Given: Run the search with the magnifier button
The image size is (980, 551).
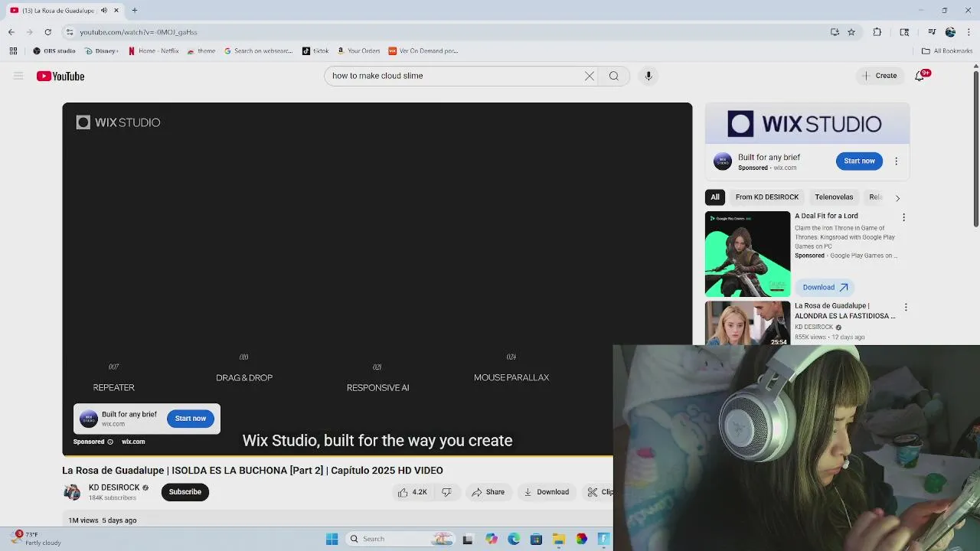Looking at the screenshot, I should pos(614,76).
